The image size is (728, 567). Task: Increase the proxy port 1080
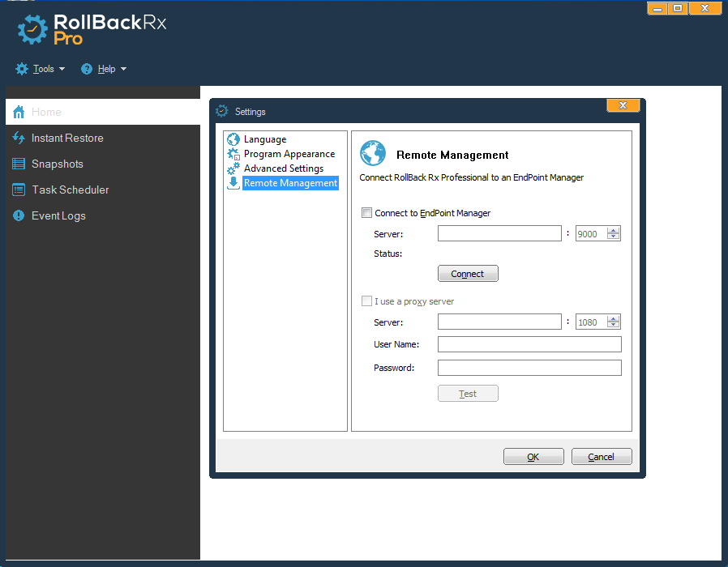click(x=614, y=319)
